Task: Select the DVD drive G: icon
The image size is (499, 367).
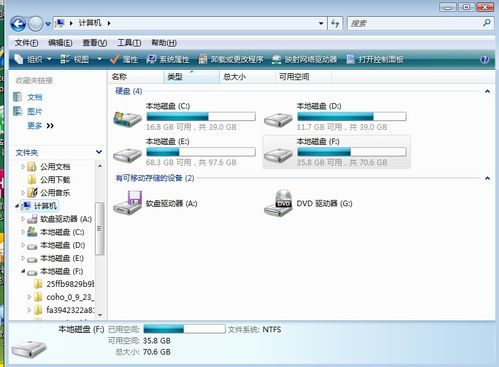Action: (x=278, y=203)
